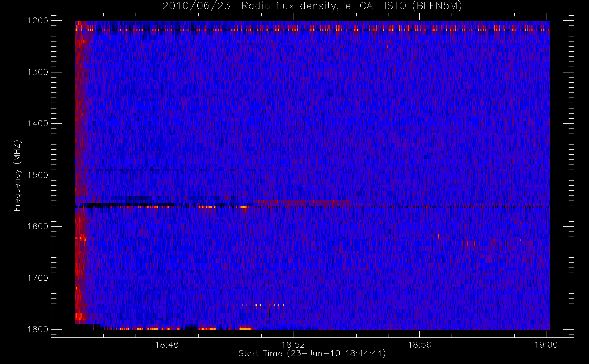Click the bright burst at 1800 MHz near 18:50

tap(246, 329)
